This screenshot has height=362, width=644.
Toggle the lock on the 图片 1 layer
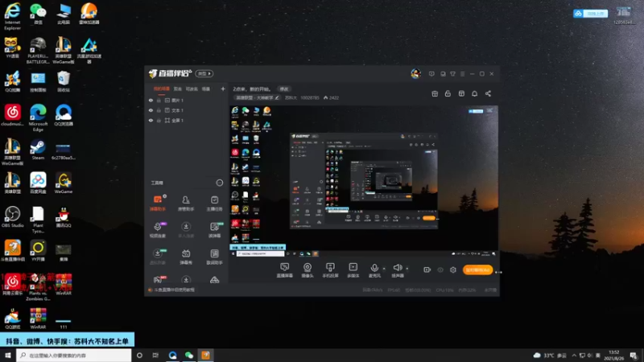coord(159,100)
